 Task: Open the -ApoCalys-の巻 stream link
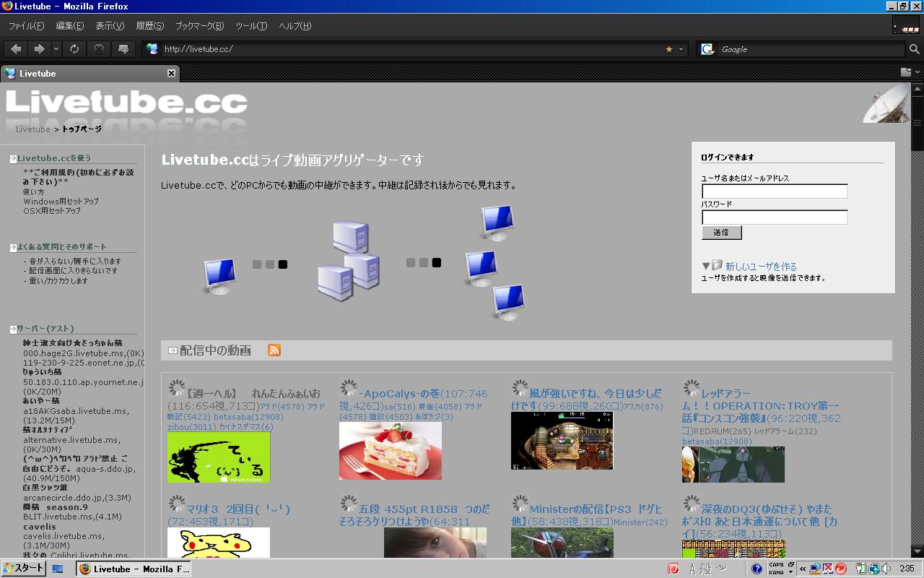[x=399, y=394]
